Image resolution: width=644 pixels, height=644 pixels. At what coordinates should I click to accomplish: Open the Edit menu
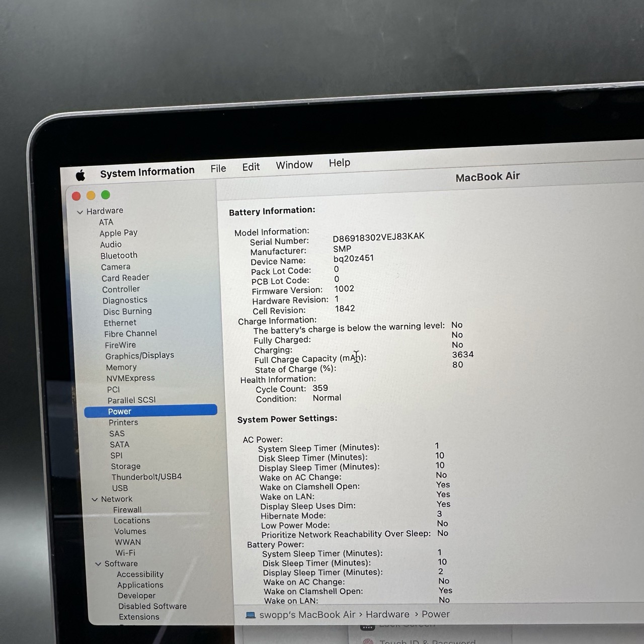point(251,167)
